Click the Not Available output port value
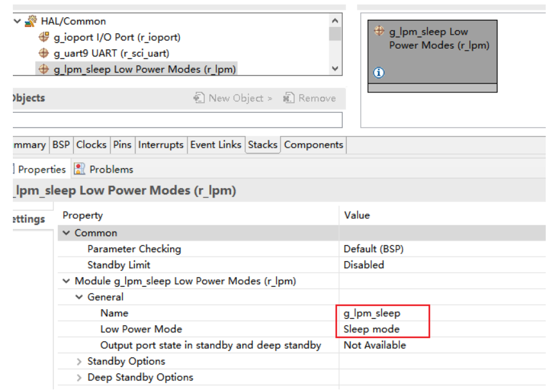The height and width of the screenshot is (392, 556). [x=375, y=345]
